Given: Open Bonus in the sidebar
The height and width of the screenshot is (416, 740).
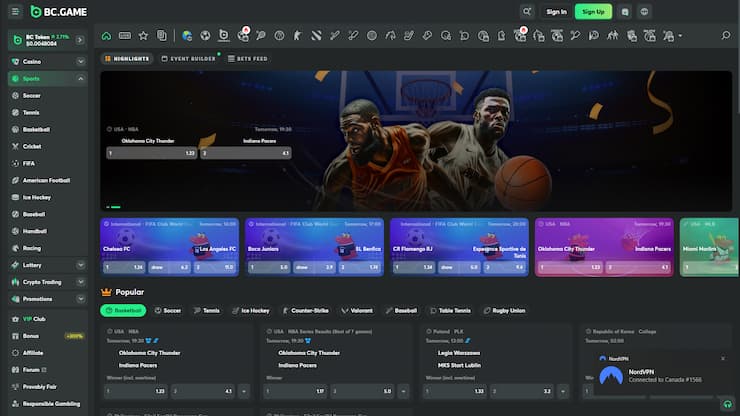Looking at the screenshot, I should pyautogui.click(x=47, y=336).
